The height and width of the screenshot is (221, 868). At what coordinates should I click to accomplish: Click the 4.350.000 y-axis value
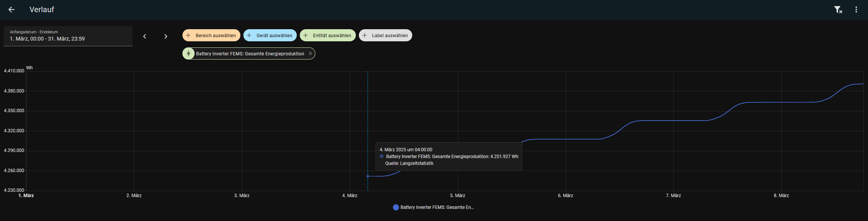(14, 111)
